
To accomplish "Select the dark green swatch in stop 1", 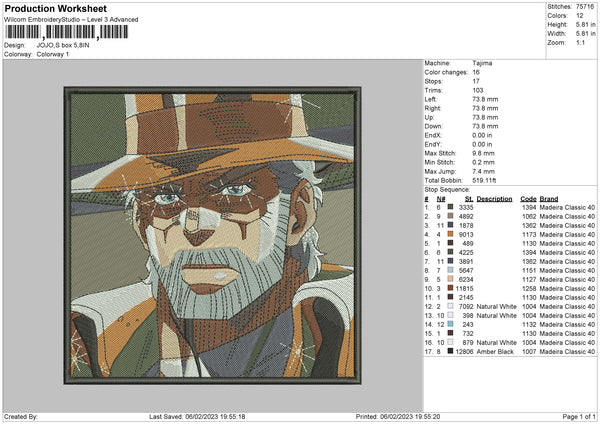I will [x=451, y=208].
